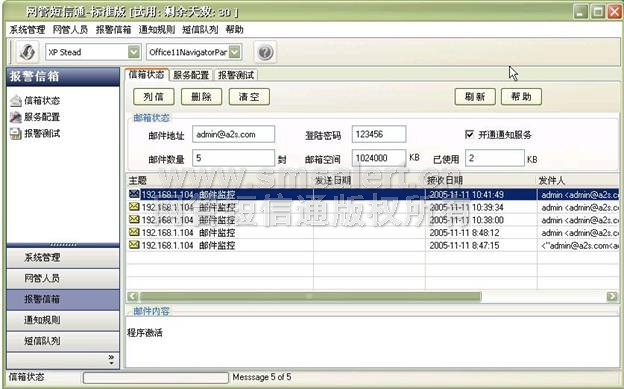Open the 系统管理 menu

point(27,29)
